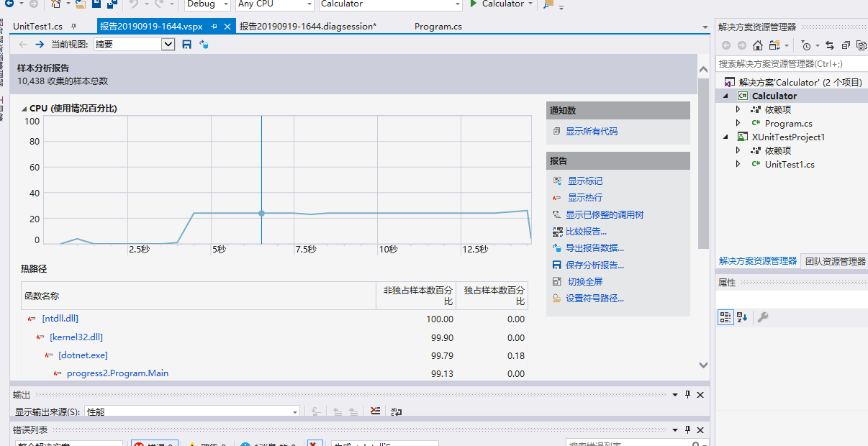This screenshot has height=446, width=868.
Task: Navigate forward with the blue arrow
Action: pos(40,45)
